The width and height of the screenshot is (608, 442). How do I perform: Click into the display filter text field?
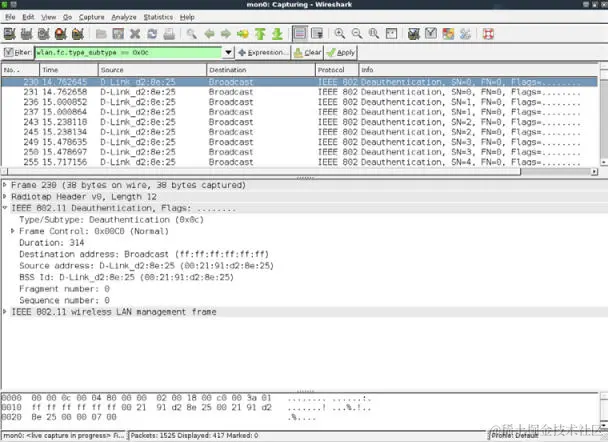click(x=128, y=52)
